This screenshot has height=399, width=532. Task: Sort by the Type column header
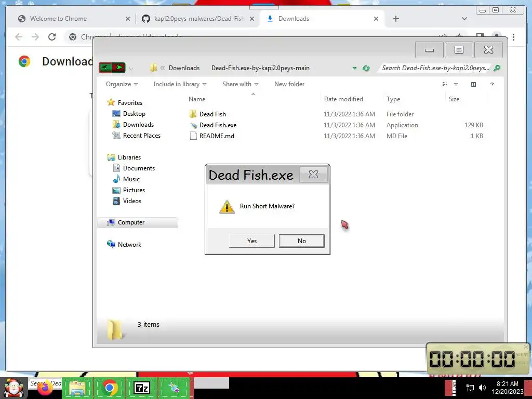(393, 99)
